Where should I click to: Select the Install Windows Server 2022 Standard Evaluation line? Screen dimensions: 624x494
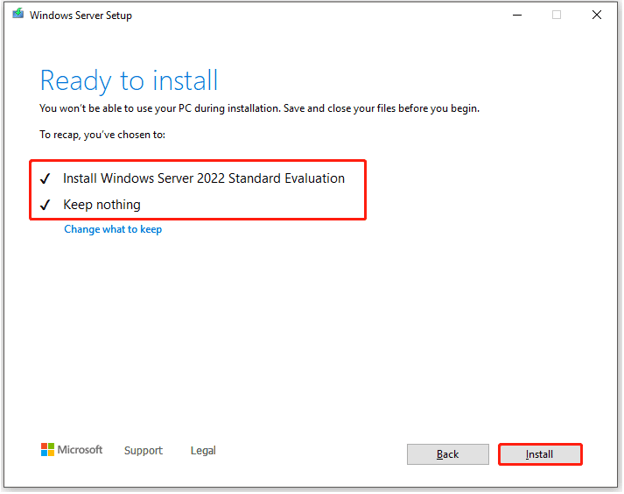pos(203,178)
